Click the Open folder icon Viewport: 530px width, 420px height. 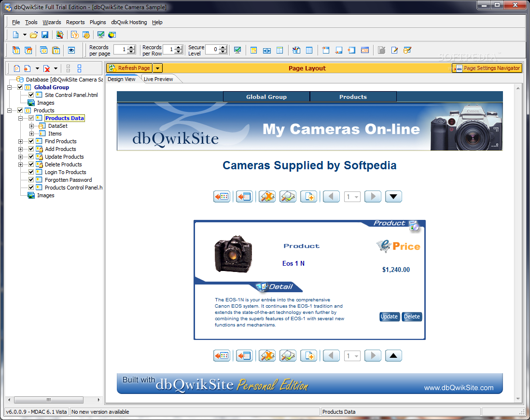point(33,35)
